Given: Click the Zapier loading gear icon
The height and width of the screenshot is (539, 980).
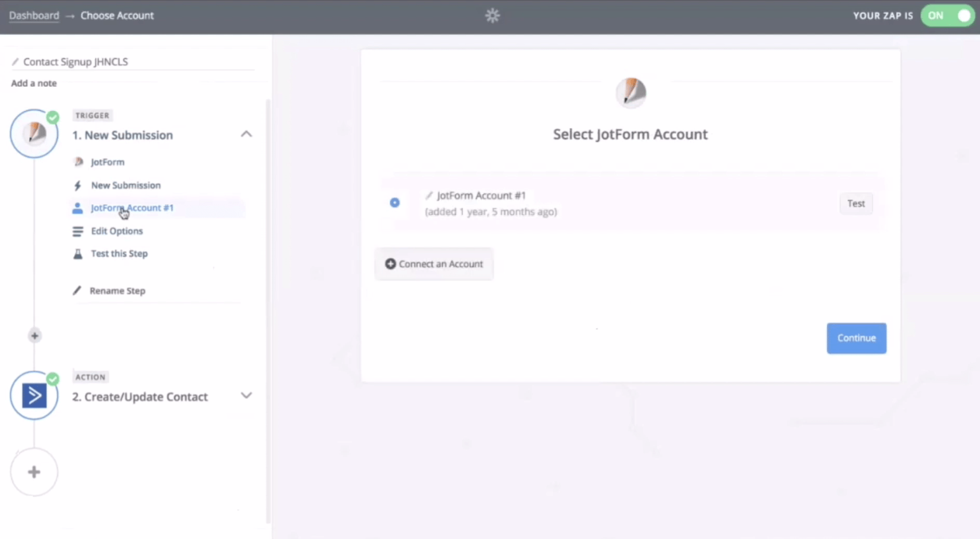Looking at the screenshot, I should (492, 16).
